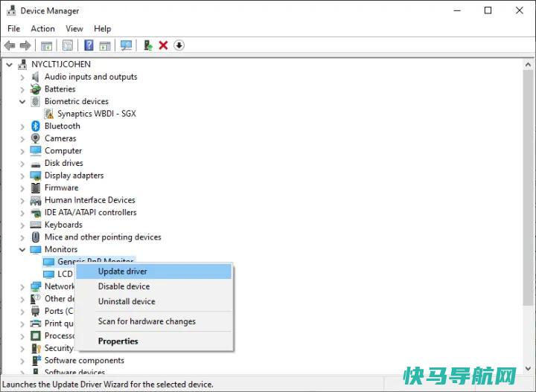Open the Help menu
The width and height of the screenshot is (536, 392).
[x=102, y=29]
